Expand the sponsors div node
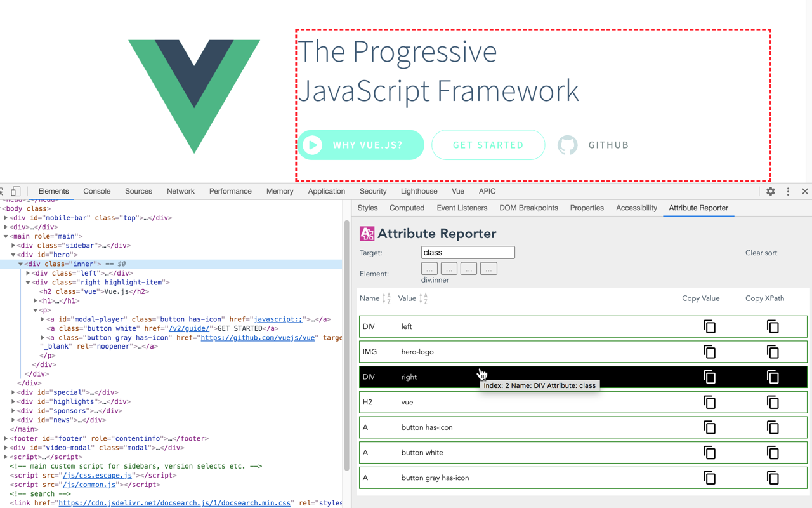Screen dimensions: 812x508 click(13, 411)
